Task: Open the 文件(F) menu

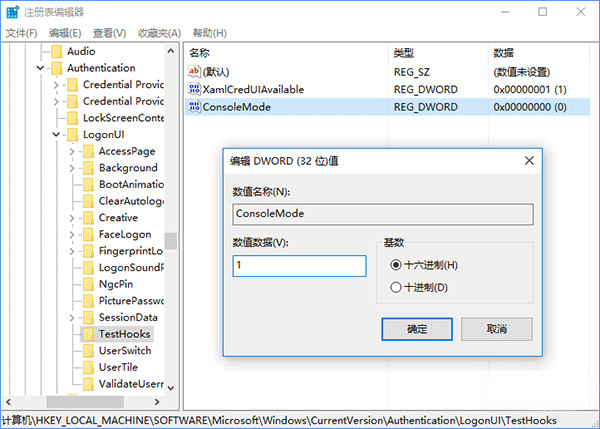Action: [x=21, y=33]
